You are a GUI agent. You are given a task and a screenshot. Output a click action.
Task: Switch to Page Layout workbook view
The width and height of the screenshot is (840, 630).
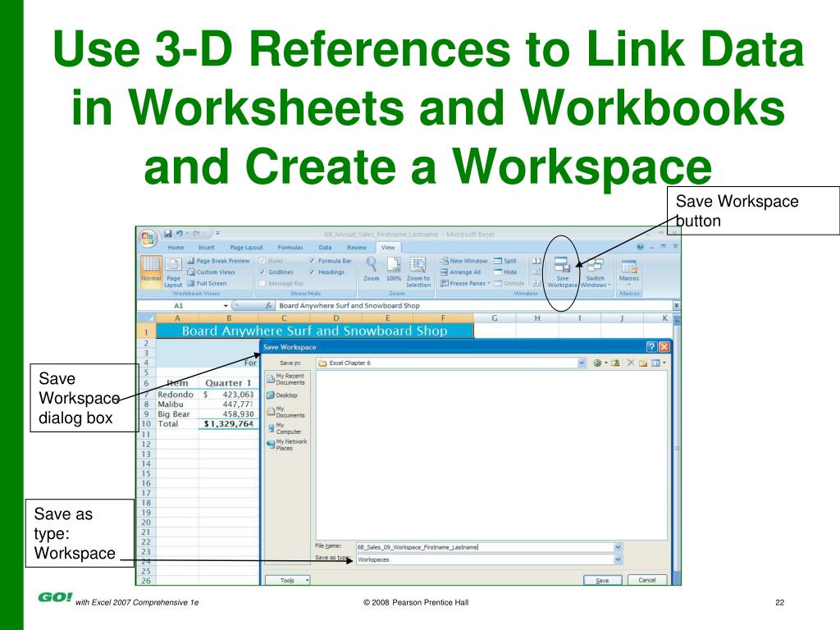pos(173,272)
